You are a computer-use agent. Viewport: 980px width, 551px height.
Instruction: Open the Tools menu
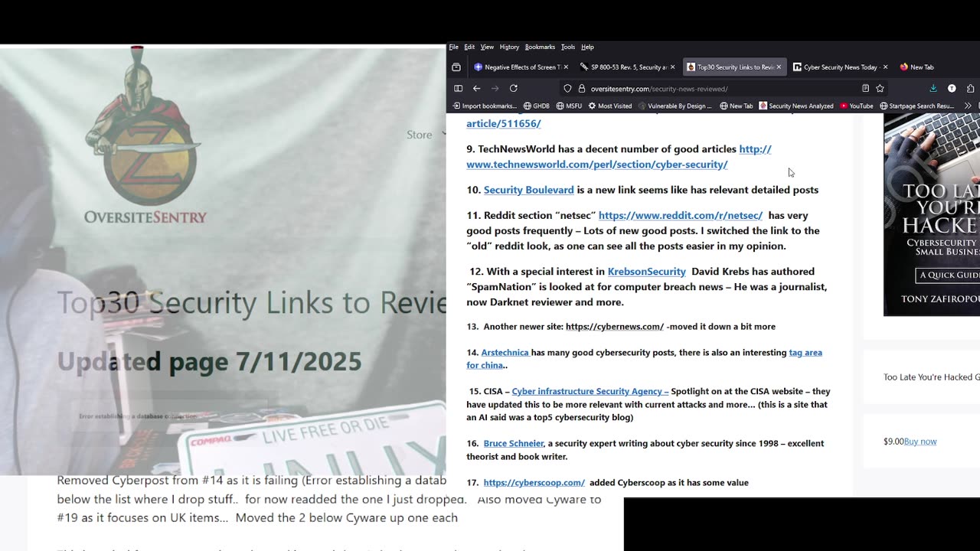click(567, 47)
